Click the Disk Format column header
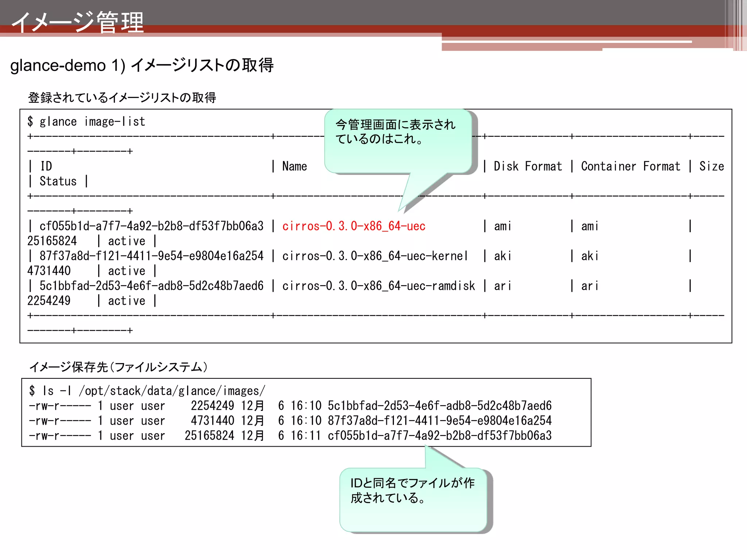The width and height of the screenshot is (747, 560). [x=528, y=166]
